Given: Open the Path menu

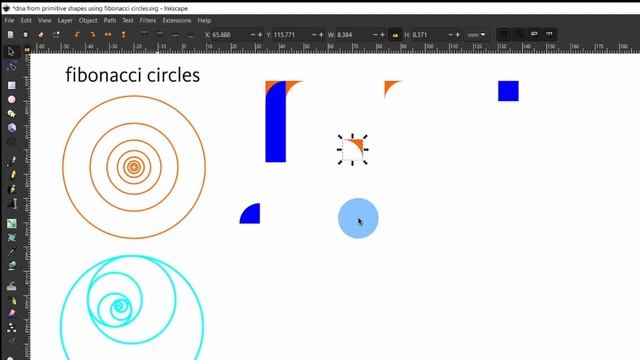Looking at the screenshot, I should click(x=110, y=20).
